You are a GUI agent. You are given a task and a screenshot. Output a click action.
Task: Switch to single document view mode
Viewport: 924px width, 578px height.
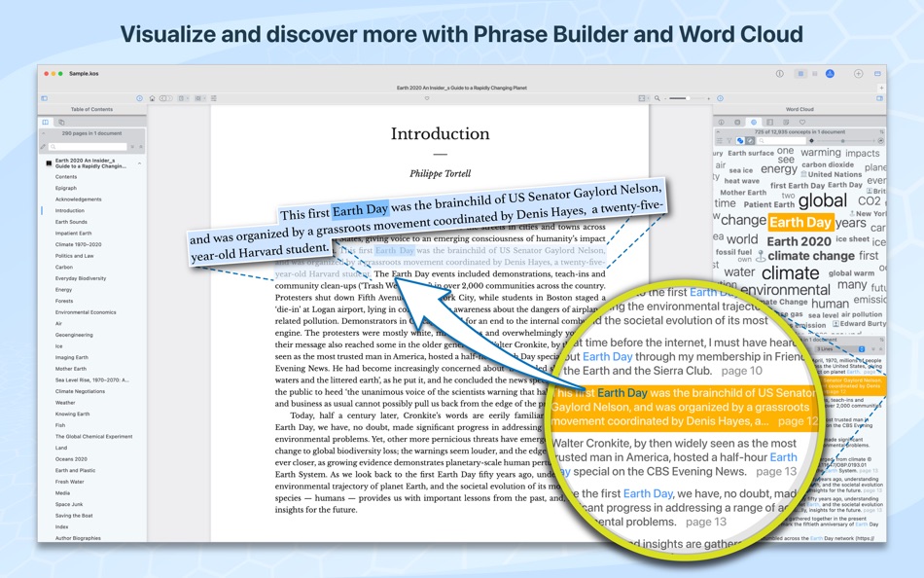click(800, 73)
